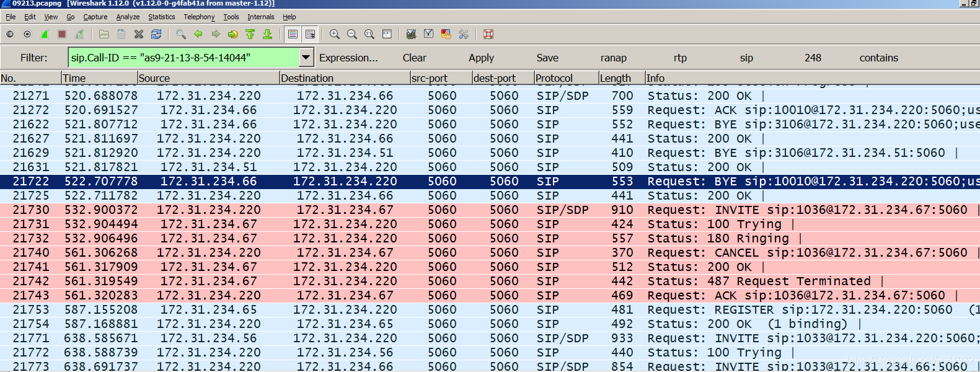This screenshot has height=372, width=980.
Task: Select packet 21753 REGISTER request row
Action: coord(490,309)
